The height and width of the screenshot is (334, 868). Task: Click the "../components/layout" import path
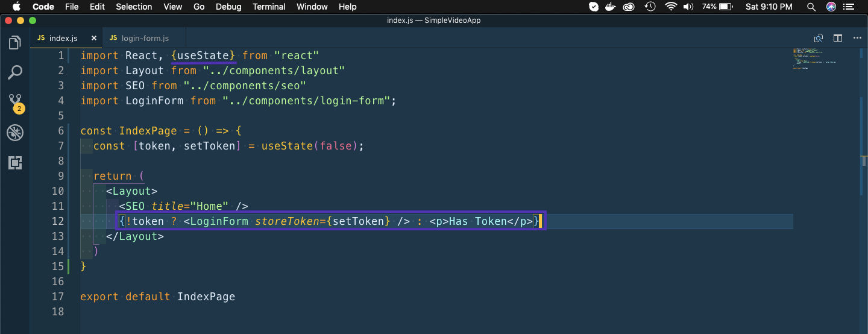(274, 71)
